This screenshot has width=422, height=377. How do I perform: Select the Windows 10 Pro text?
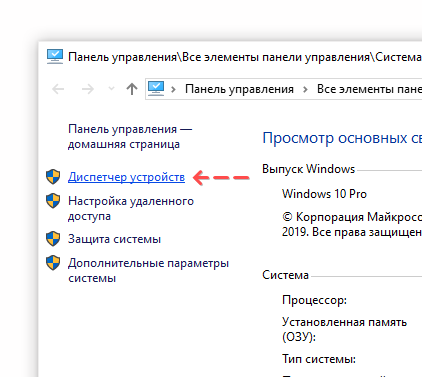point(324,194)
